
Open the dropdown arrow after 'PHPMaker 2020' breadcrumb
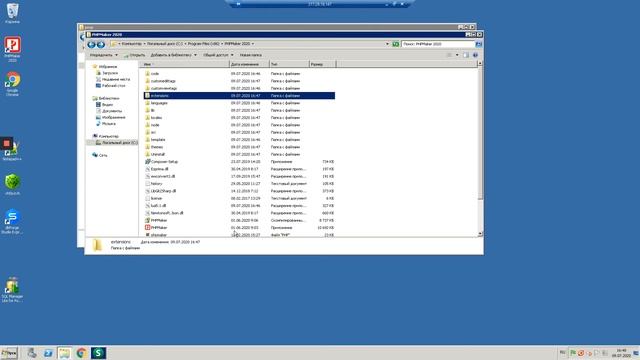point(253,44)
